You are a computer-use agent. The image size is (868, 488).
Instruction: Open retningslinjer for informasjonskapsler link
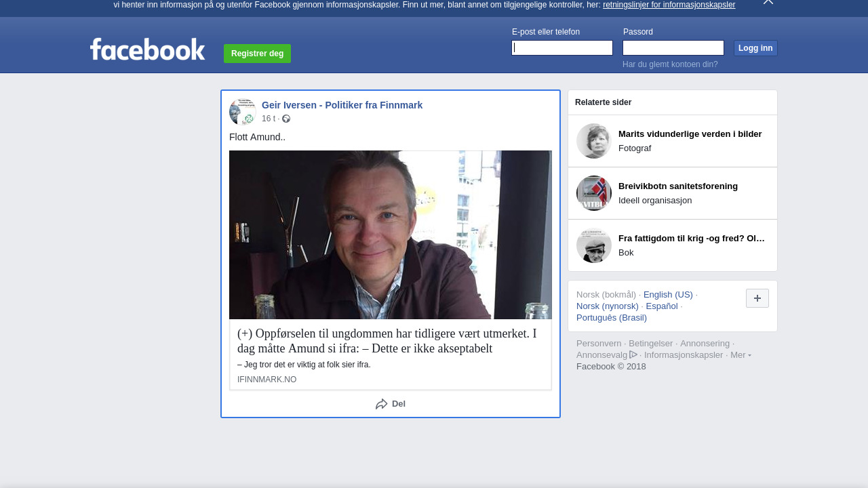click(x=669, y=5)
